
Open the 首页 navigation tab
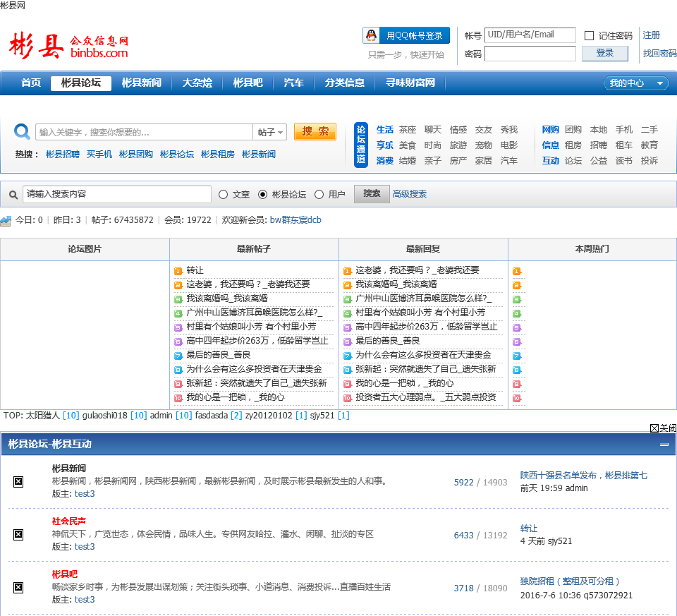(31, 83)
